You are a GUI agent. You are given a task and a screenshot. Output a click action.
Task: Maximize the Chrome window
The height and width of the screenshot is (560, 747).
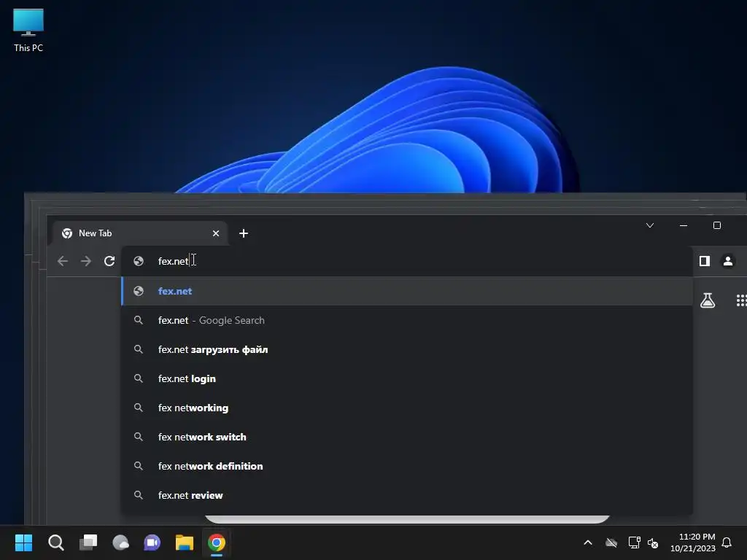coord(716,225)
